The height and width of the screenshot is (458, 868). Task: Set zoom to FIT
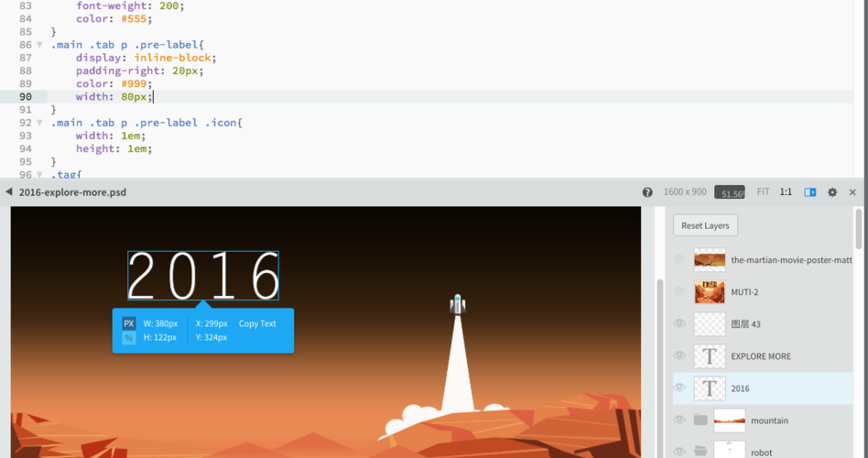pos(763,192)
